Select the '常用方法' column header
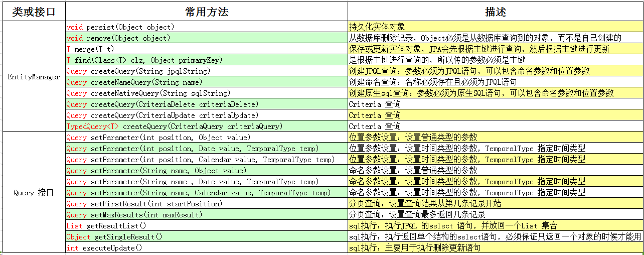Image resolution: width=644 pixels, height=255 pixels. [207, 12]
